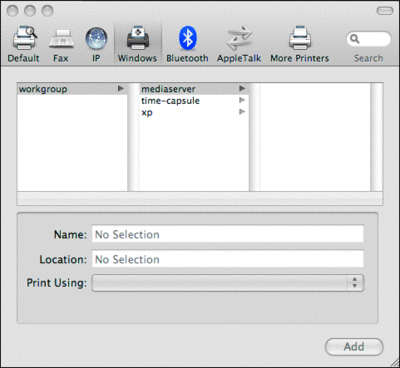Click the Add button
Screen dimensions: 400x368
pyautogui.click(x=354, y=347)
